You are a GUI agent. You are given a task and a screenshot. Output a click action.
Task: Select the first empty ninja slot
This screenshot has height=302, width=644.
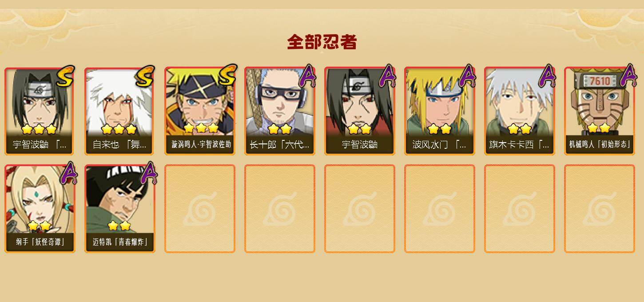click(x=200, y=209)
